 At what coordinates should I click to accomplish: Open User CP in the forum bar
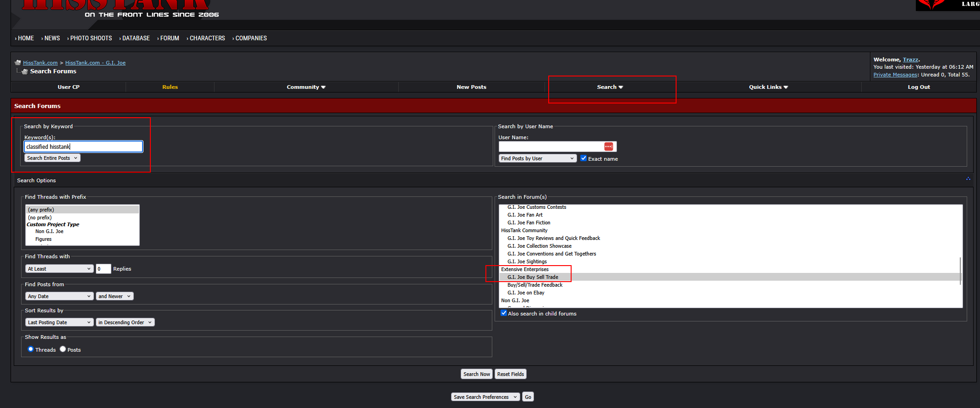(69, 87)
